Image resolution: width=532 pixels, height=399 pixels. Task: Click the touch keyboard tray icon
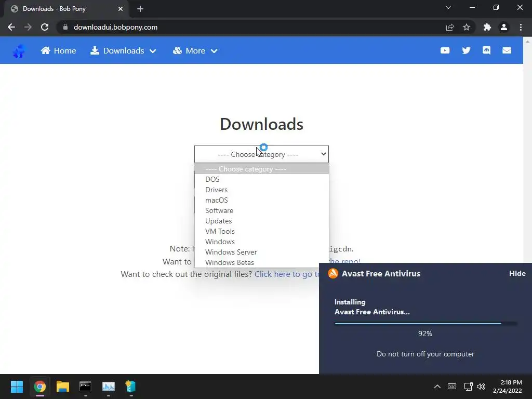tap(452, 387)
